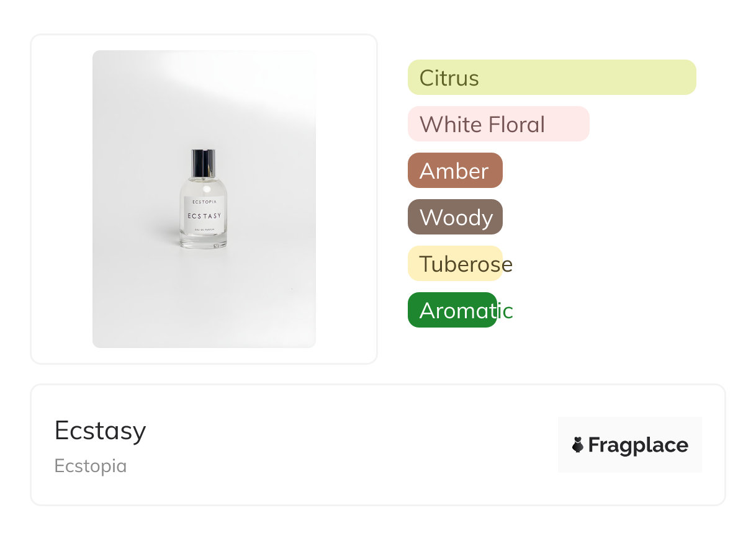756x536 pixels.
Task: Select the Citrus accord bar
Action: (x=551, y=78)
